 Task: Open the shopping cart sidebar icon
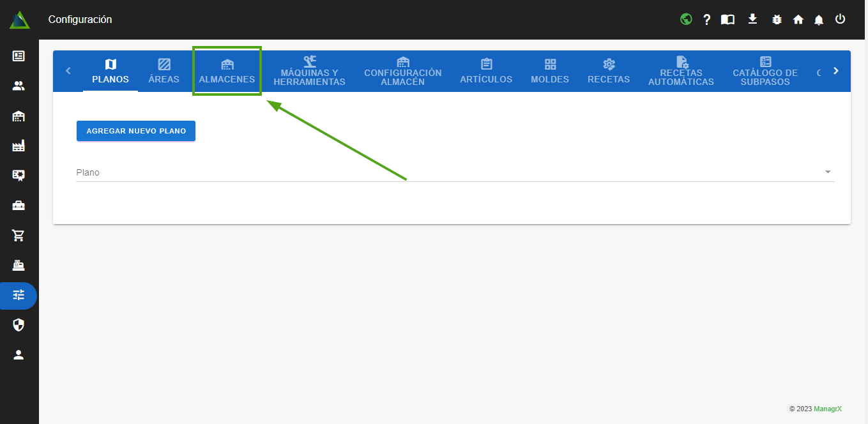[19, 236]
